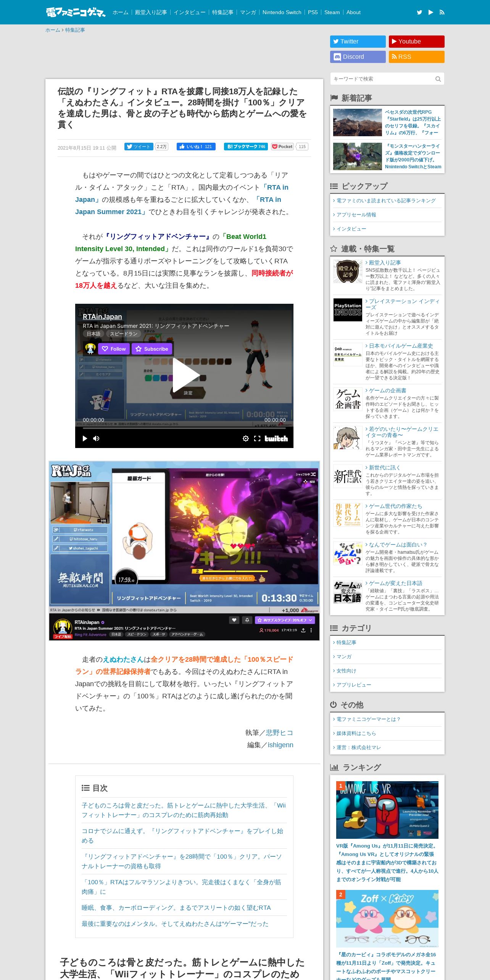Viewport: 490px width, 980px height.
Task: Open the 新世代に訊く series link
Action: 384,467
